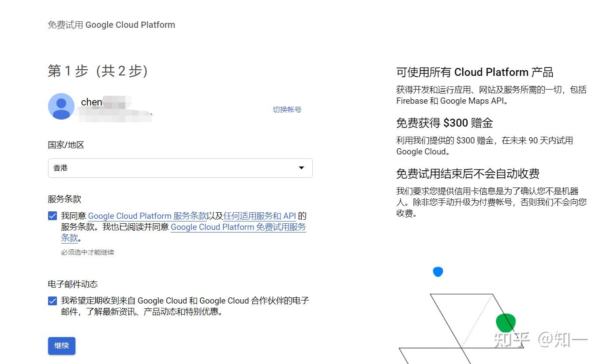Click the 国家/地区 label
Screen dimensions: 603x364
(x=66, y=145)
